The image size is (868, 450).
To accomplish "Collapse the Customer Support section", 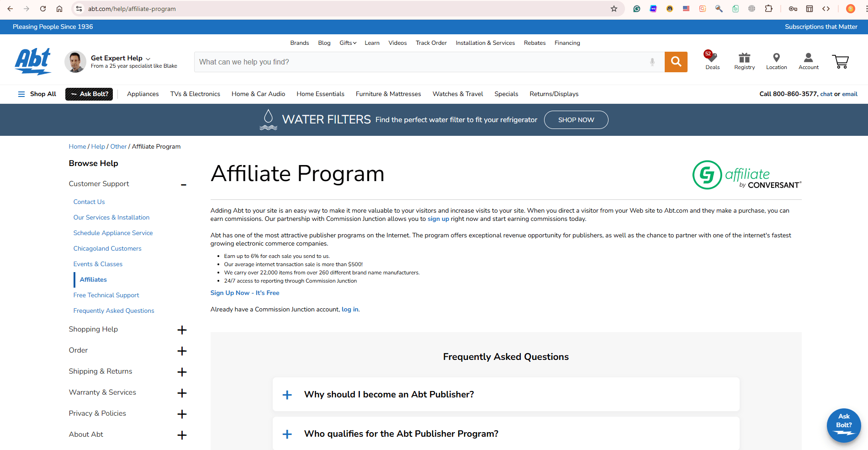I will pyautogui.click(x=184, y=185).
